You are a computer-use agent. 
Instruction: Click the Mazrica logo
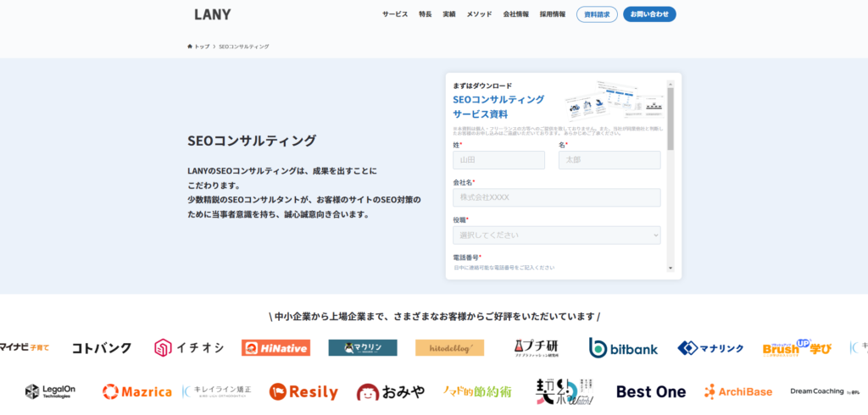(x=136, y=392)
